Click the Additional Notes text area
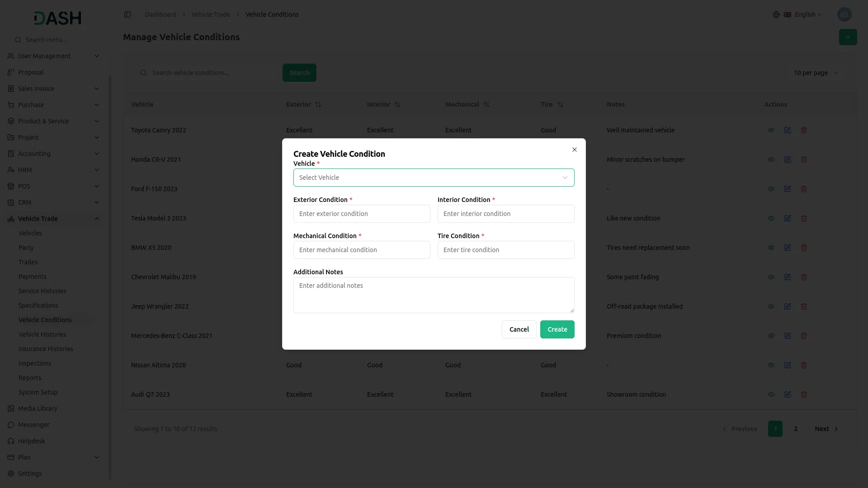 (x=434, y=295)
